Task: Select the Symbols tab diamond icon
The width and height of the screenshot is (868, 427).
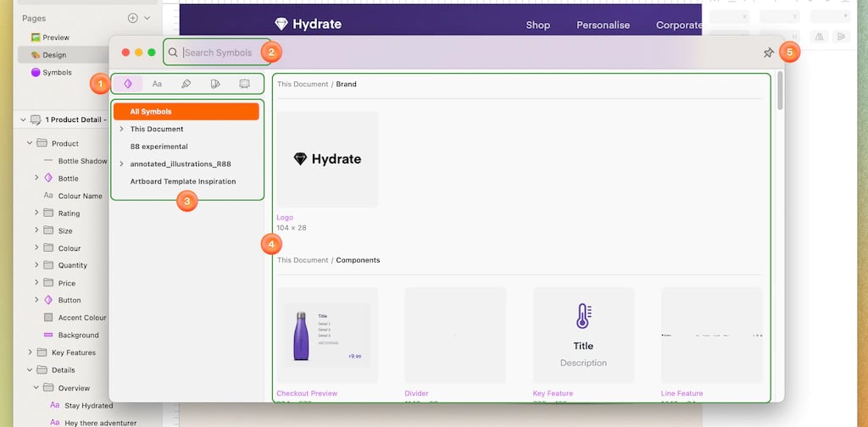Action: click(x=128, y=84)
